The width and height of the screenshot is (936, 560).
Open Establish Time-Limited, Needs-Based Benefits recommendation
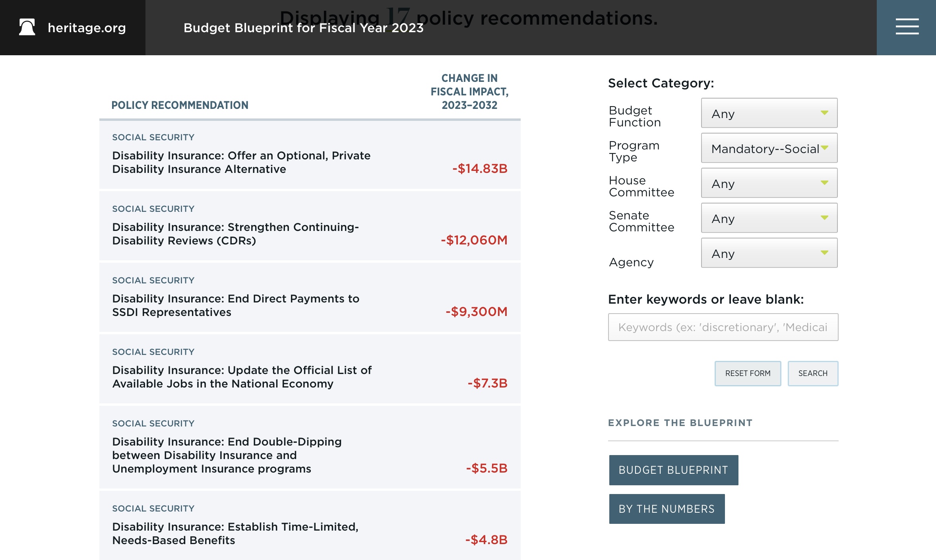tap(235, 533)
